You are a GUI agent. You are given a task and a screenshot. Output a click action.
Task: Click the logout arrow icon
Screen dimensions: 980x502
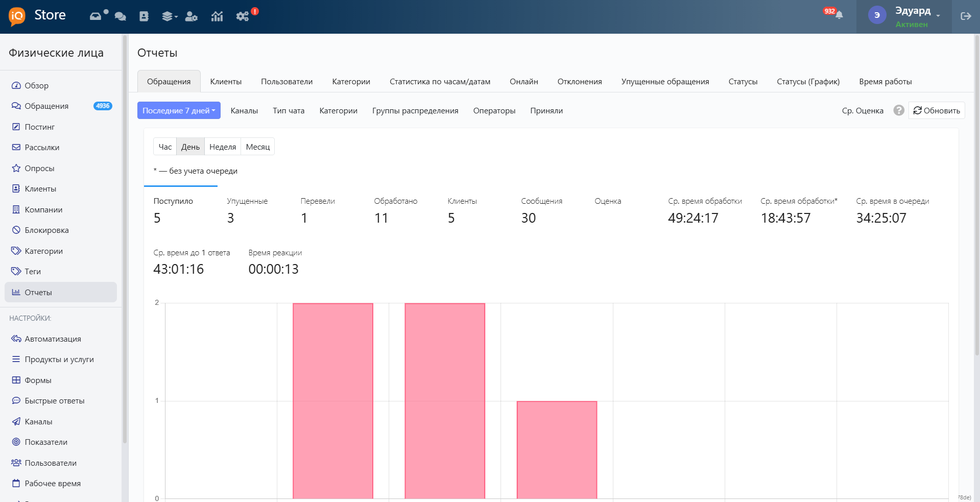966,16
